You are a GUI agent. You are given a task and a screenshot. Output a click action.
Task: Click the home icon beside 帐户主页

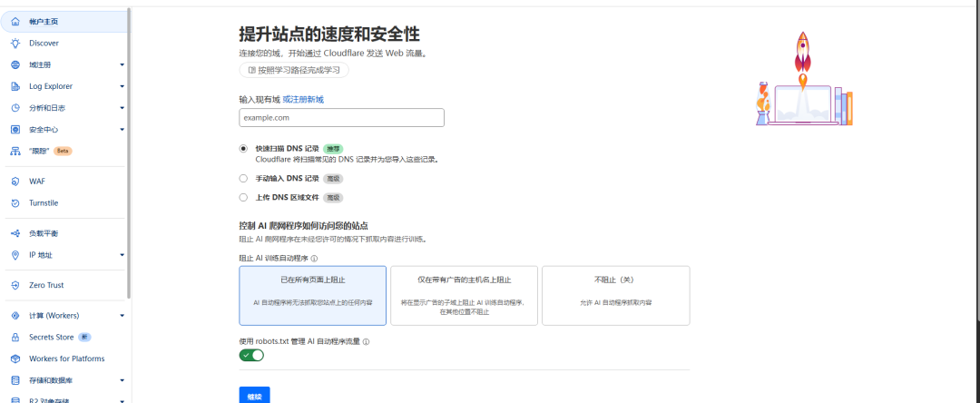15,22
